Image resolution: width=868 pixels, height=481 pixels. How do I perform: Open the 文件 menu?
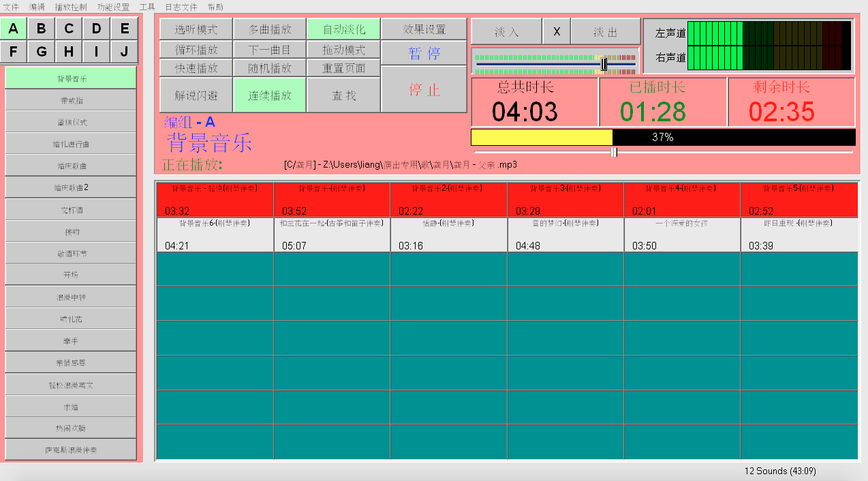pos(12,7)
